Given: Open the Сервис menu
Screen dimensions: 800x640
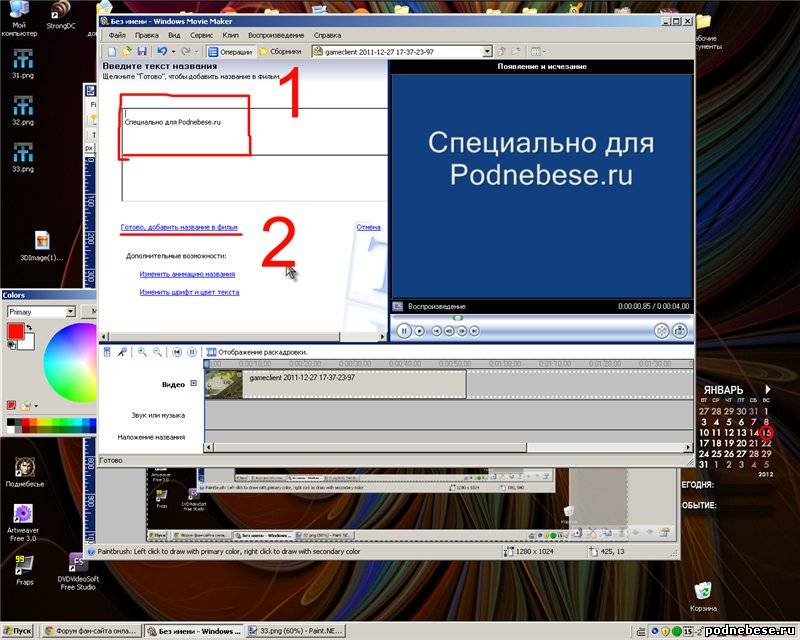Looking at the screenshot, I should point(202,35).
